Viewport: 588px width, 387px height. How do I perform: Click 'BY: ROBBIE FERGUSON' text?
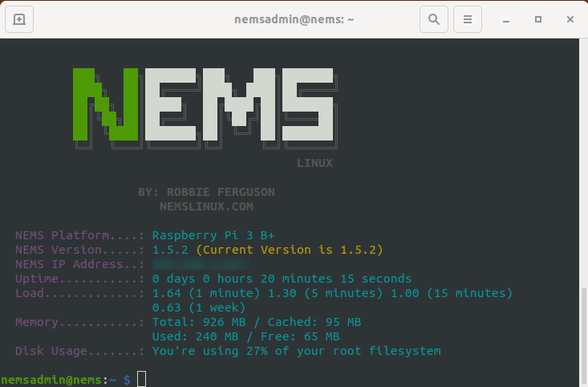[206, 192]
